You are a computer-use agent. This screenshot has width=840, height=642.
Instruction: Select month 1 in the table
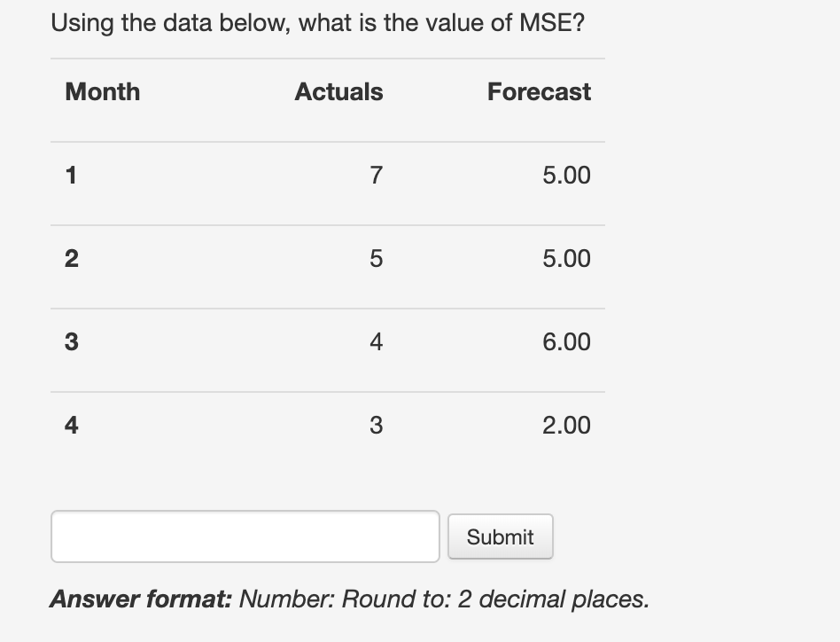71,175
